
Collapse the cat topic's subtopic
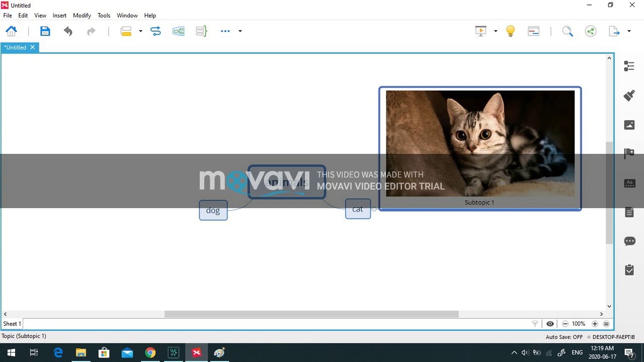pos(374,209)
